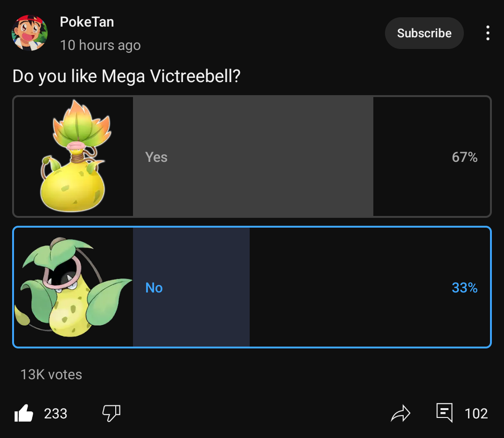504x438 pixels.
Task: Vote "Yes" on the poll
Action: 156,157
